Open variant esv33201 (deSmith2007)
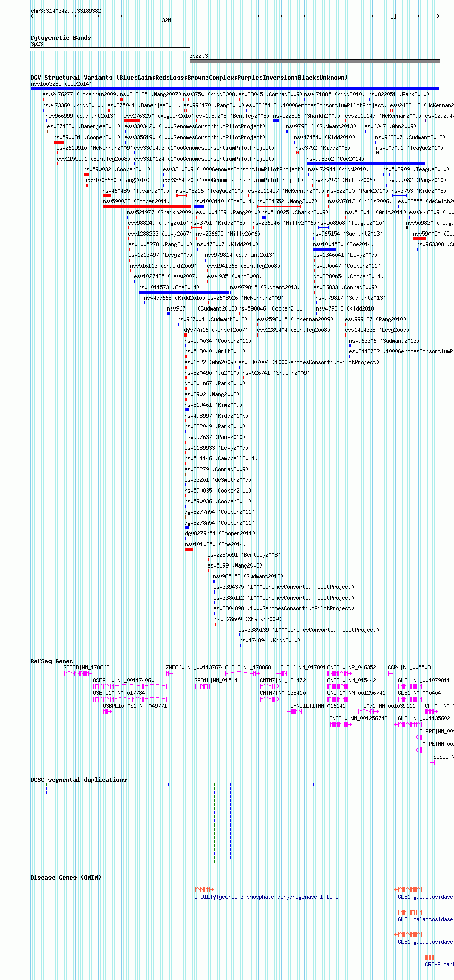This screenshot has height=980, width=454. coord(218,480)
